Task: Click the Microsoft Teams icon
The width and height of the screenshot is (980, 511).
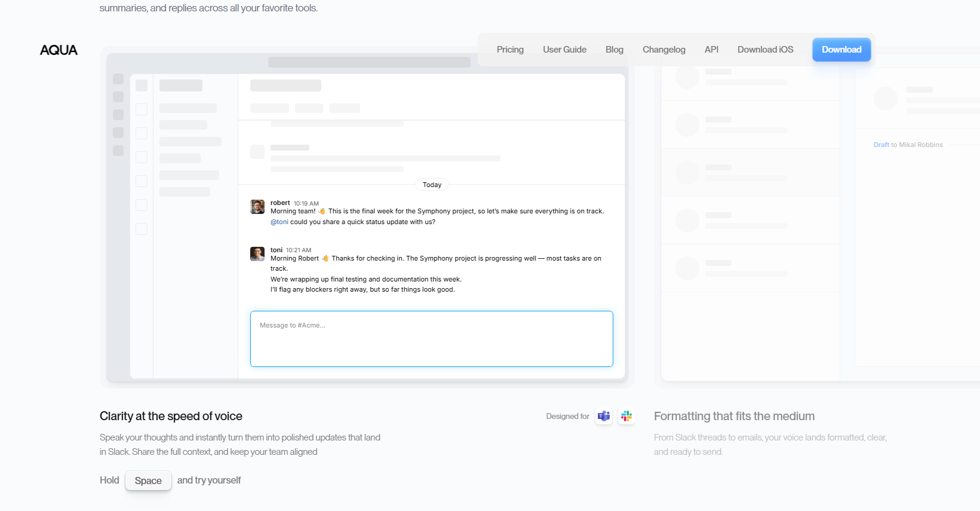Action: coord(604,416)
